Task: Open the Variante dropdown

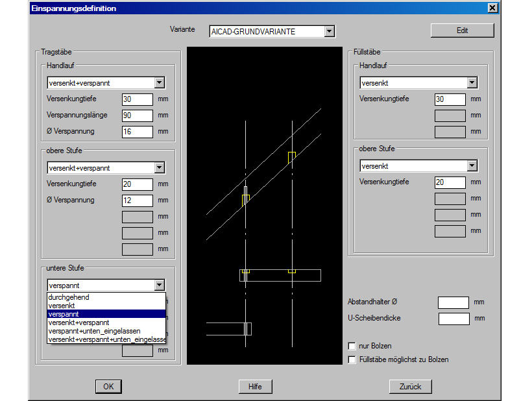Action: [x=329, y=31]
